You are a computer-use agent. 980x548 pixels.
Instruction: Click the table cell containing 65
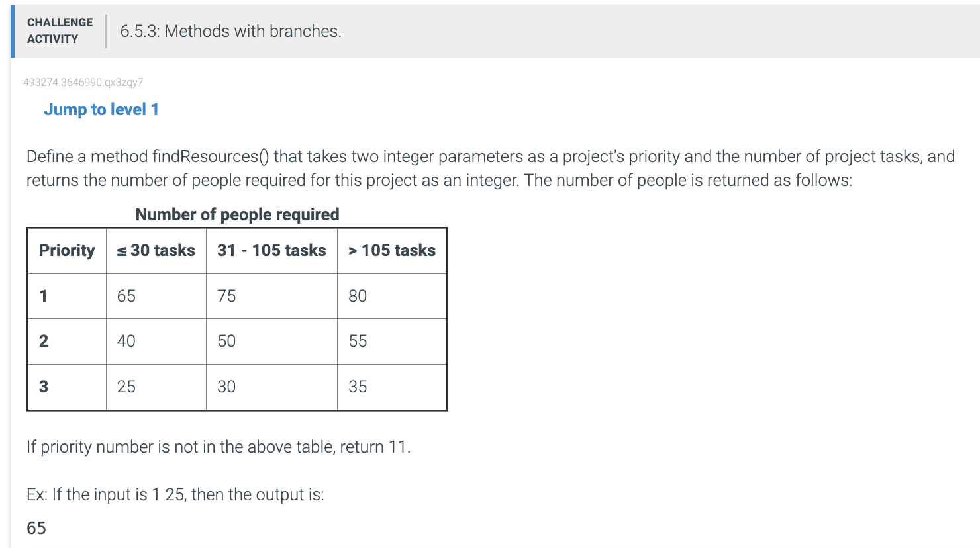point(156,297)
